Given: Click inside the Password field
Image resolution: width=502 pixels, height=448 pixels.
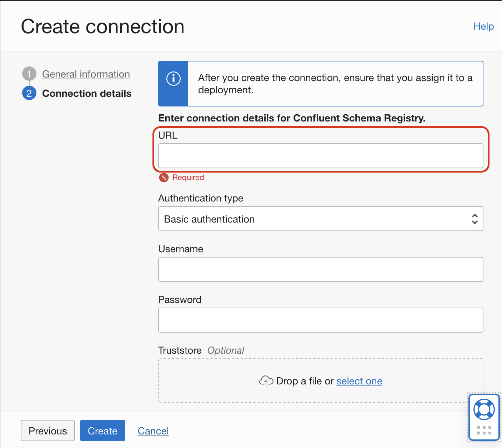Looking at the screenshot, I should 320,320.
